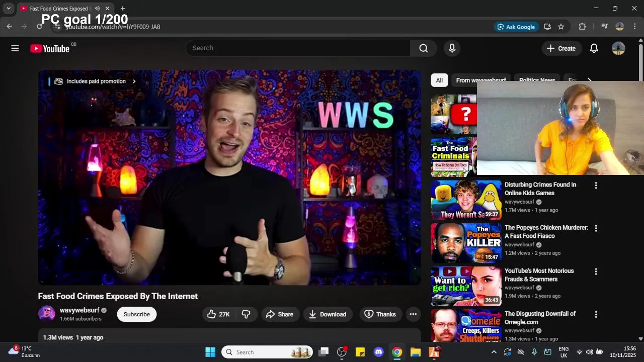Image resolution: width=644 pixels, height=362 pixels.
Task: Open the Create menu button
Action: pyautogui.click(x=561, y=48)
